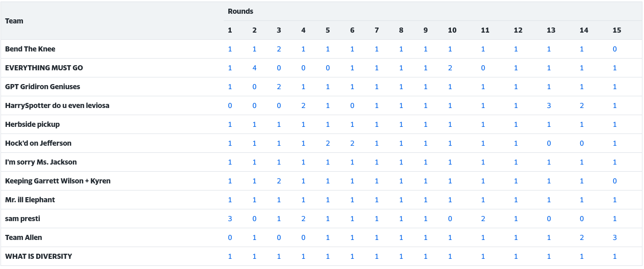Click Hock'd on Jefferson round 13 value
The image size is (644, 269).
(x=549, y=144)
